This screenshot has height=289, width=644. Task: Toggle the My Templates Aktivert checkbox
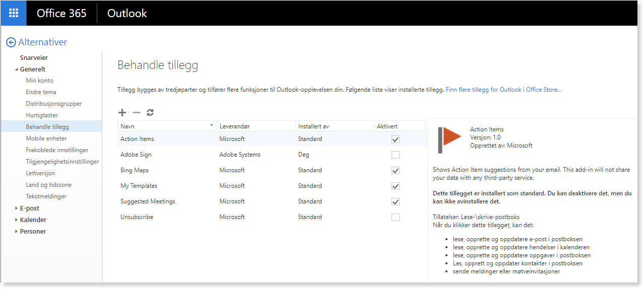(396, 186)
